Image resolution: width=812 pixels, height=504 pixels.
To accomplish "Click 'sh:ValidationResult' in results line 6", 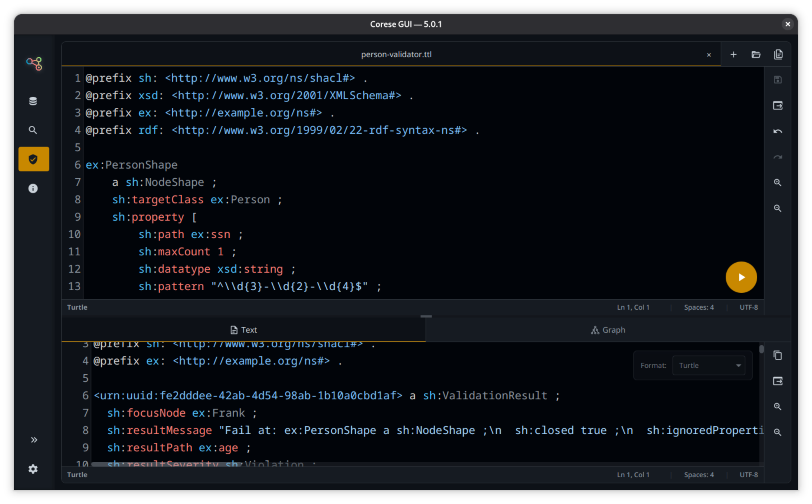I will [x=485, y=396].
